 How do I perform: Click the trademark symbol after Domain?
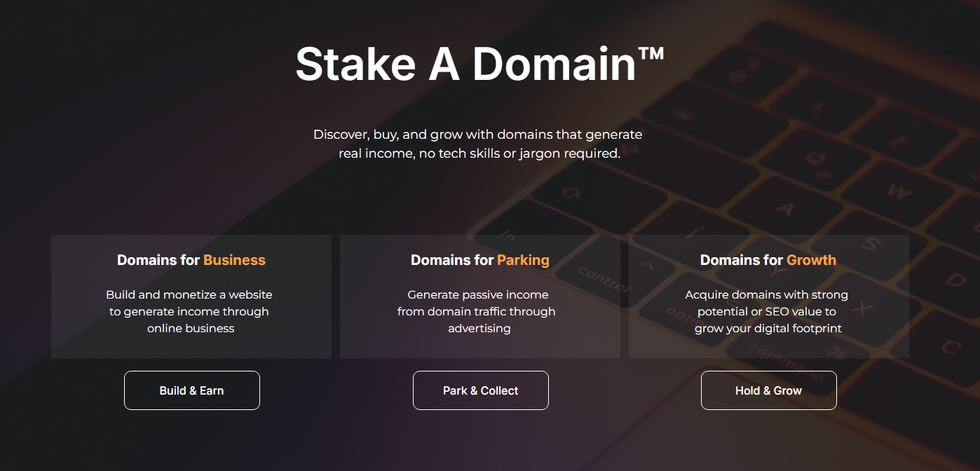(x=651, y=53)
